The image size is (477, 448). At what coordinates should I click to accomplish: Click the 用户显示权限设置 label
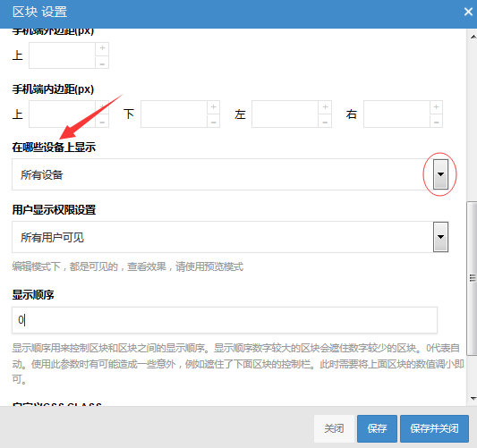(54, 210)
